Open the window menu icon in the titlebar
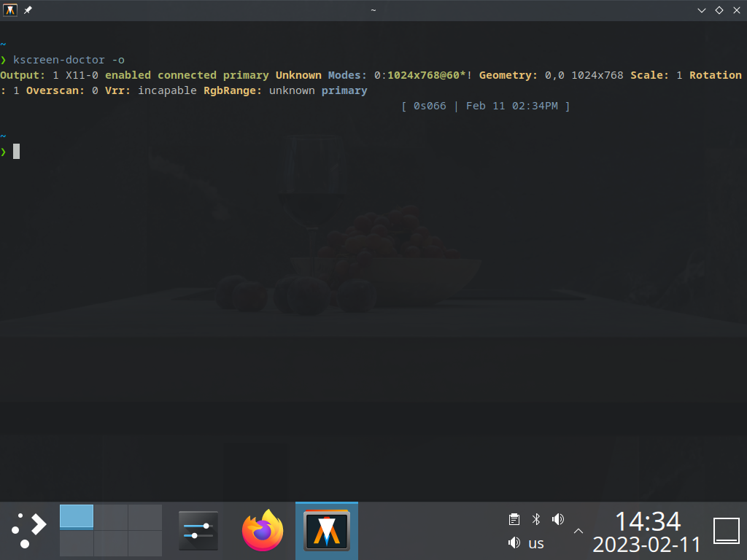Screen dimensions: 747x560 [x=10, y=10]
